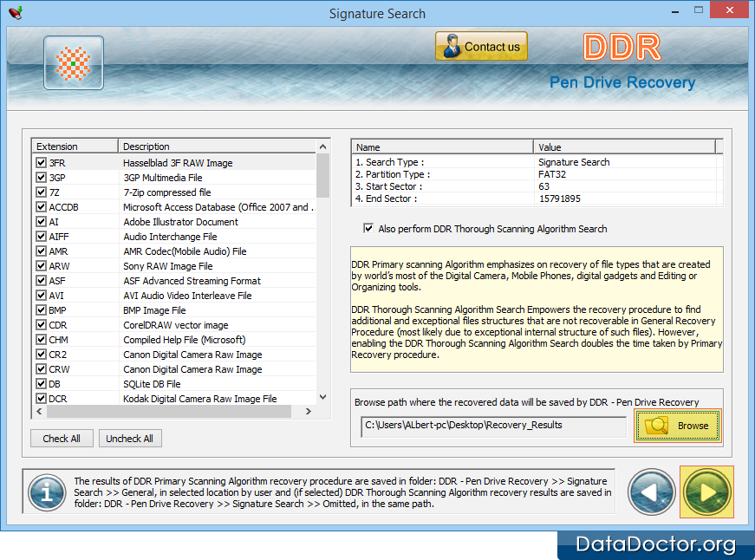The width and height of the screenshot is (755, 560).
Task: Uncheck the 3FR extension checkbox
Action: click(x=41, y=163)
